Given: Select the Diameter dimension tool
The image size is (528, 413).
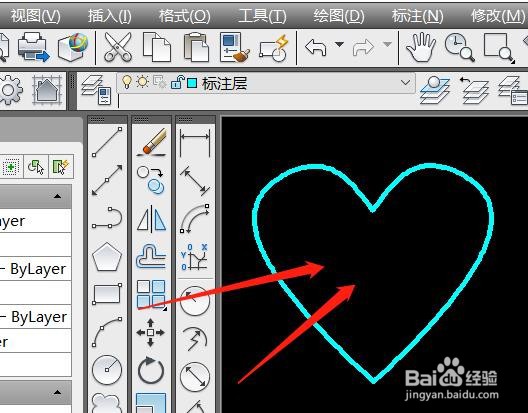Looking at the screenshot, I should coord(195,376).
